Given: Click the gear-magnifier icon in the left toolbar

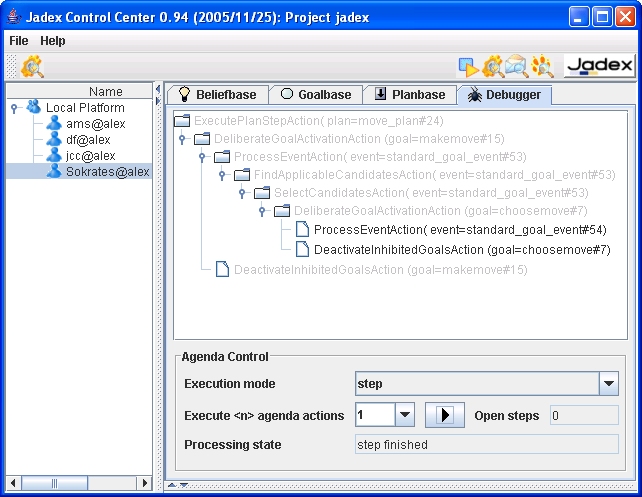Looking at the screenshot, I should (x=32, y=66).
